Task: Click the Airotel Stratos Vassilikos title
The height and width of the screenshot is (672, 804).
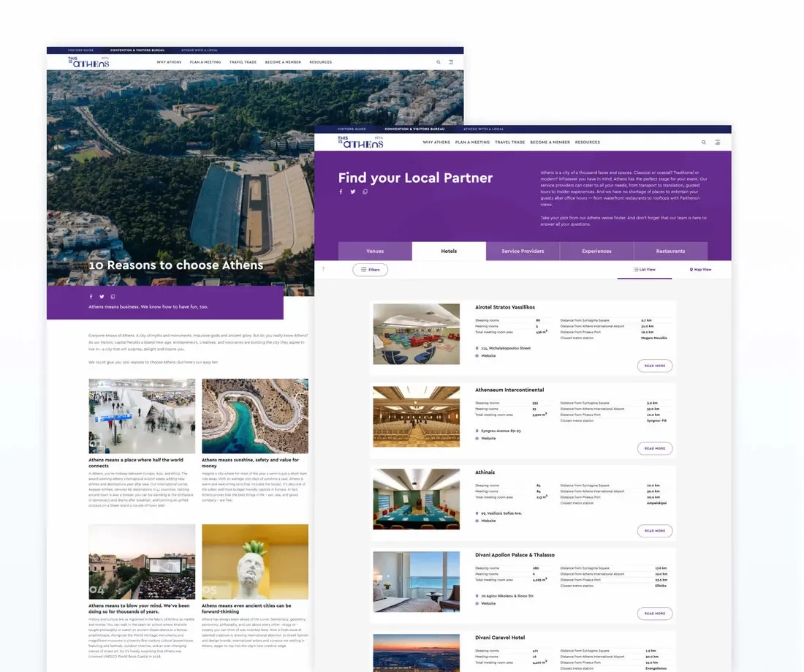Action: [505, 307]
